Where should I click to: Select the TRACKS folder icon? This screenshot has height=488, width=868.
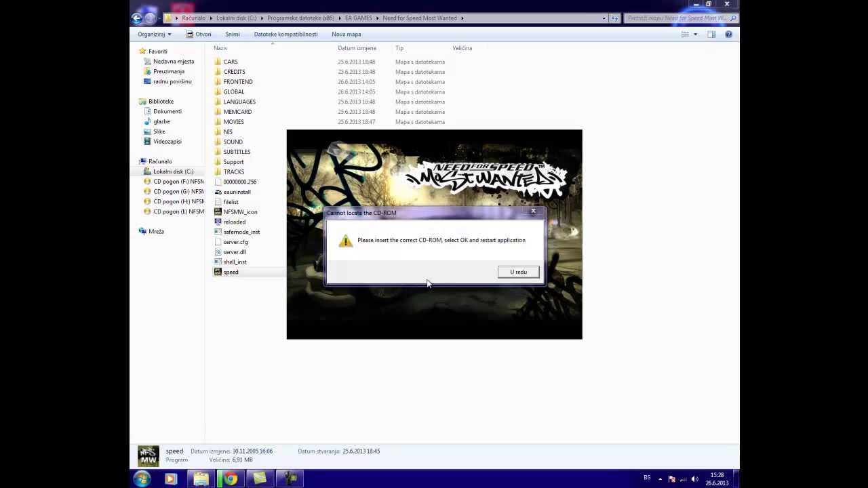pos(218,171)
